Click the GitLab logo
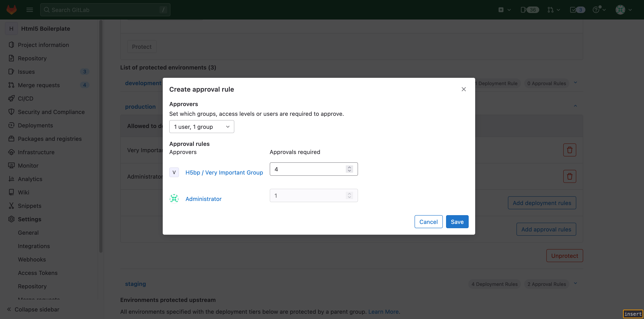Viewport: 644px width, 319px height. (x=12, y=10)
